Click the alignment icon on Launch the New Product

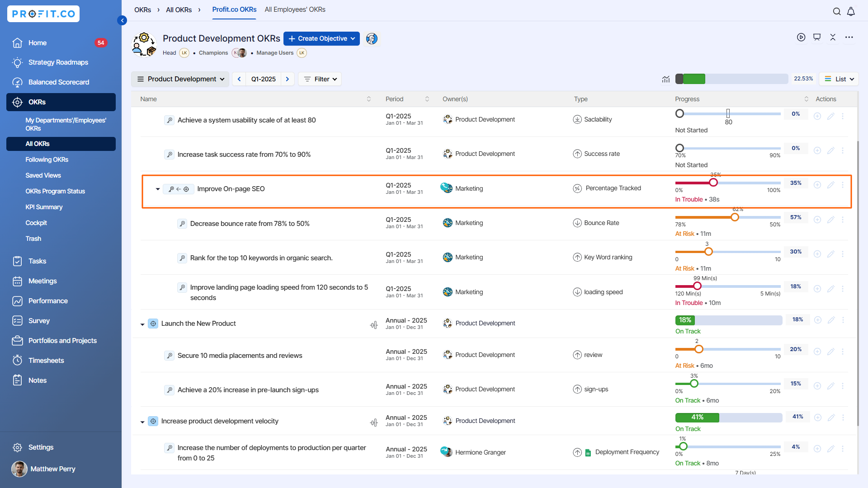click(374, 325)
